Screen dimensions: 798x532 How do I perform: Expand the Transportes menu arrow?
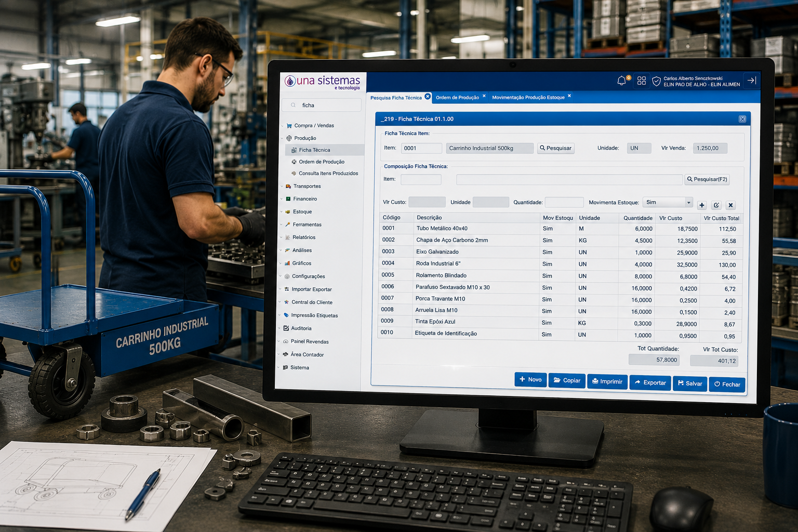pyautogui.click(x=282, y=186)
